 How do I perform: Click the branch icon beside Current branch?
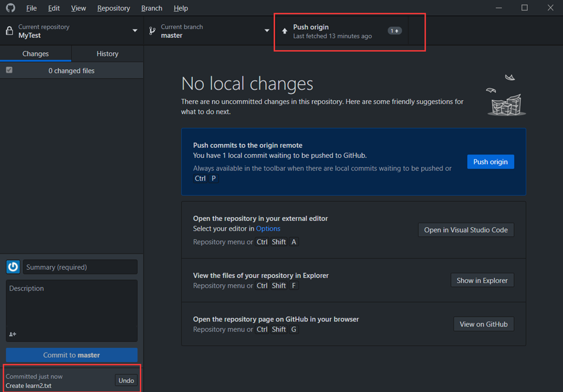152,31
